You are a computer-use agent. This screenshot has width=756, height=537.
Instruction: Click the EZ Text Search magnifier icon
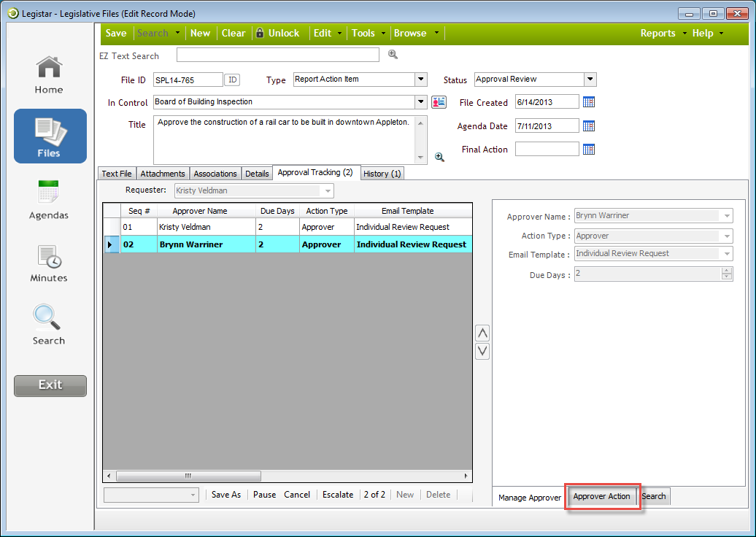(393, 55)
